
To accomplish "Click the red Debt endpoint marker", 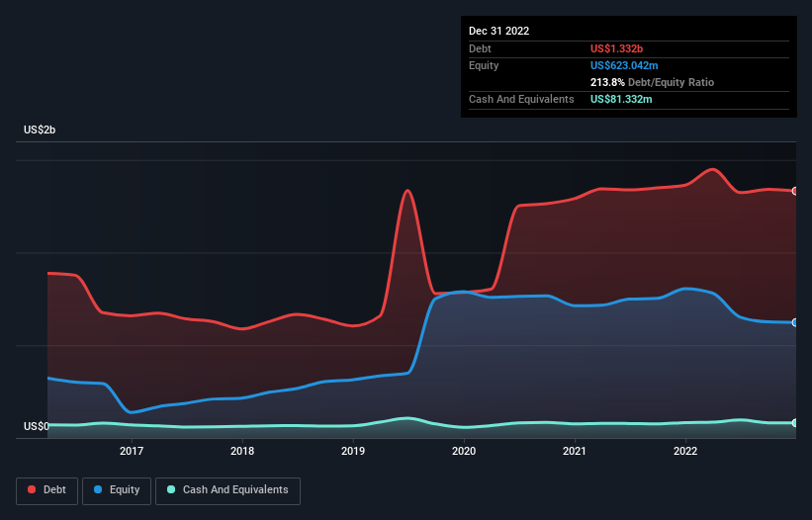I will pyautogui.click(x=795, y=191).
